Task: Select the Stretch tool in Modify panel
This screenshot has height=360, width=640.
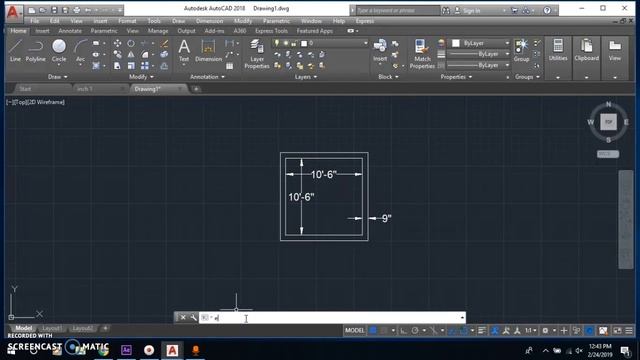Action: 117,65
